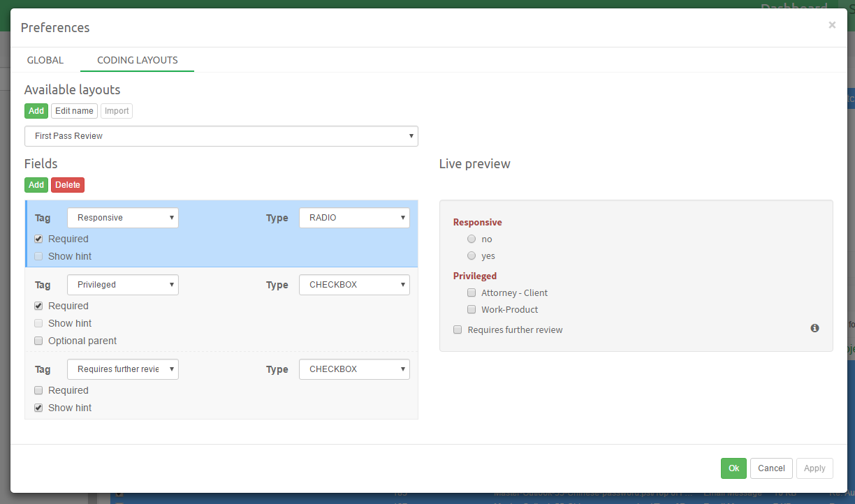Enable Show hint for the Privileged field
855x504 pixels.
click(x=38, y=323)
